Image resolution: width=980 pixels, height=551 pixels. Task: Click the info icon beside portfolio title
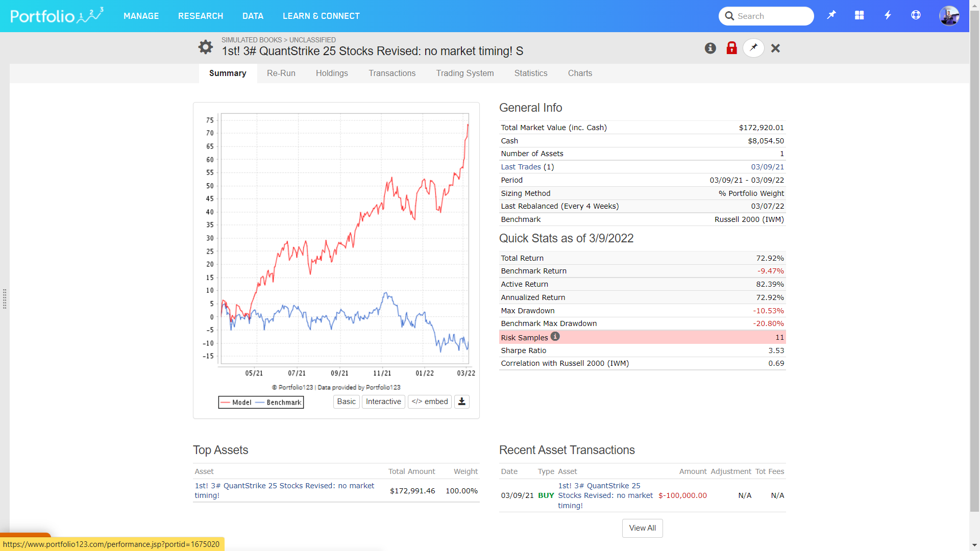tap(710, 48)
